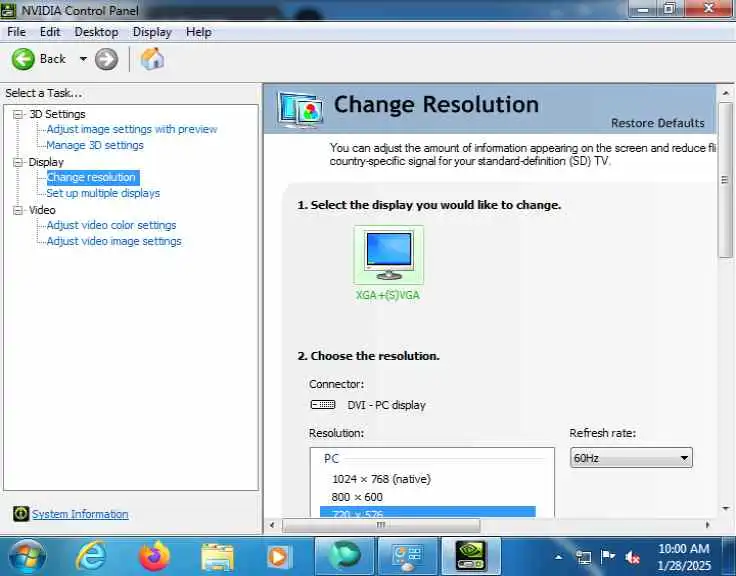This screenshot has width=736, height=576.
Task: Open the File menu
Action: coord(16,32)
